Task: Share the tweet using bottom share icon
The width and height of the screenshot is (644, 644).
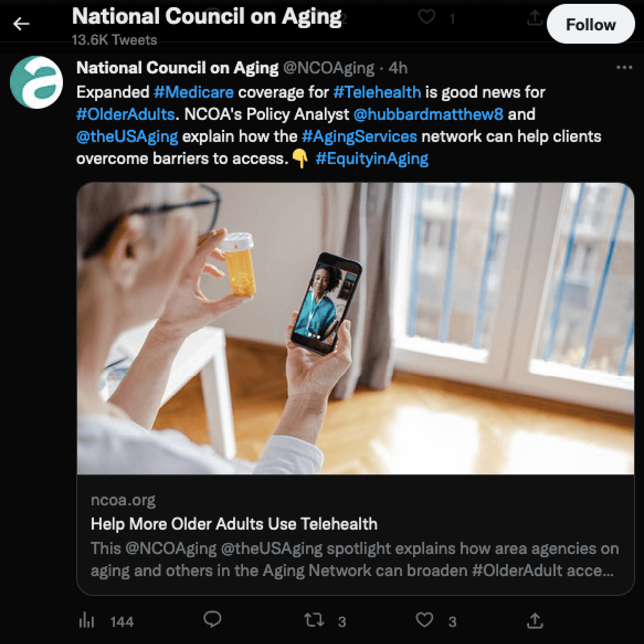Action: coord(535,621)
